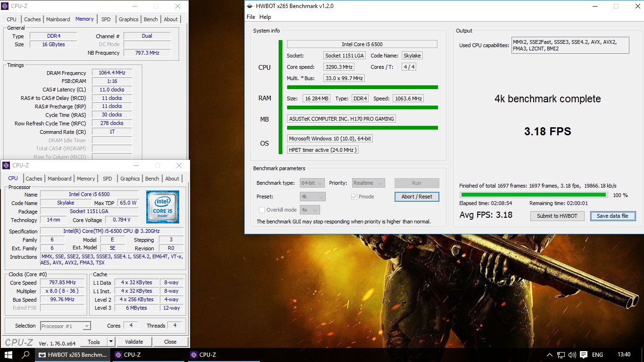
Task: Click the Intel Core i5 6500 name field in HWBOT
Action: click(362, 44)
